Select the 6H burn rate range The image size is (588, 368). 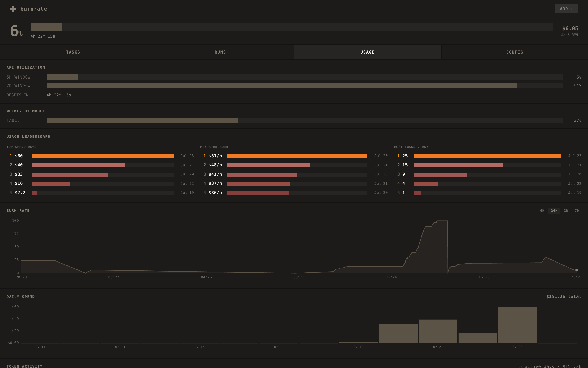pyautogui.click(x=542, y=211)
